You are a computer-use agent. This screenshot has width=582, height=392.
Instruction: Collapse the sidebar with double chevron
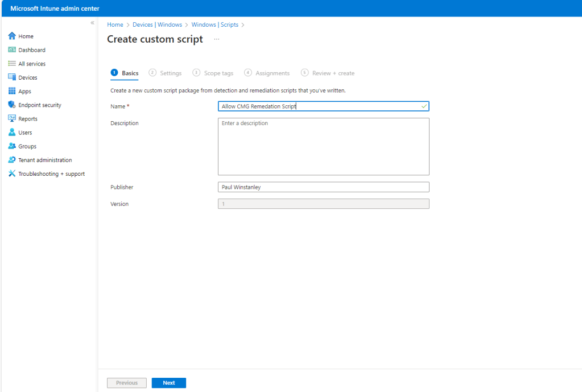[x=92, y=23]
